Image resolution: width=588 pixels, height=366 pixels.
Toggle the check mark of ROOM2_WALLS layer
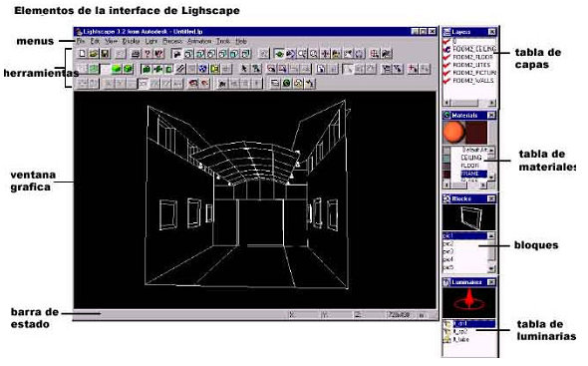click(446, 81)
